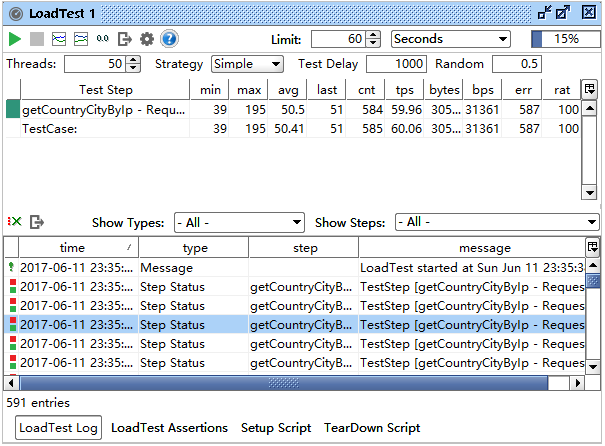The height and width of the screenshot is (446, 605).
Task: Click the 15% progress bar
Action: click(x=566, y=39)
